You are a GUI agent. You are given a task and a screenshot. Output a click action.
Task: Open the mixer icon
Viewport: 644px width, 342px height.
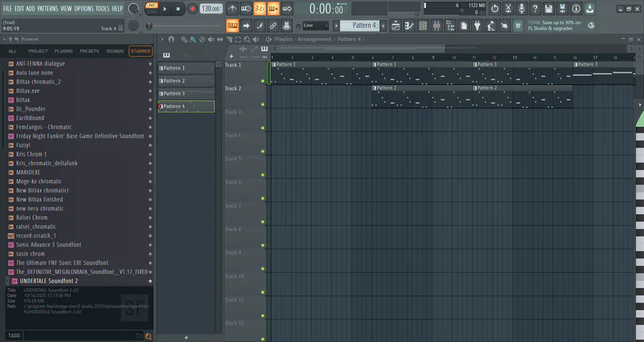click(x=436, y=26)
